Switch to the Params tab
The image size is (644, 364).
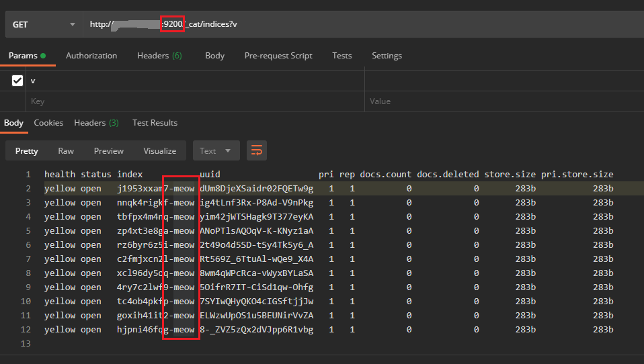(27, 55)
